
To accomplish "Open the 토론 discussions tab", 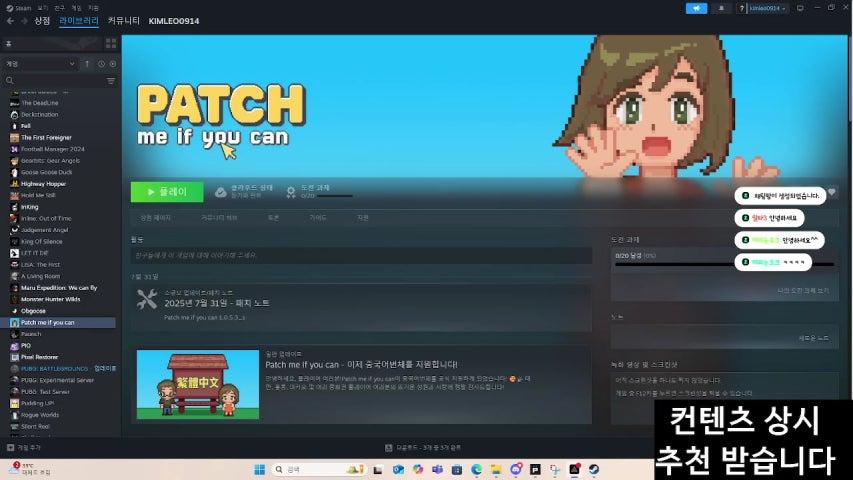I will (273, 218).
